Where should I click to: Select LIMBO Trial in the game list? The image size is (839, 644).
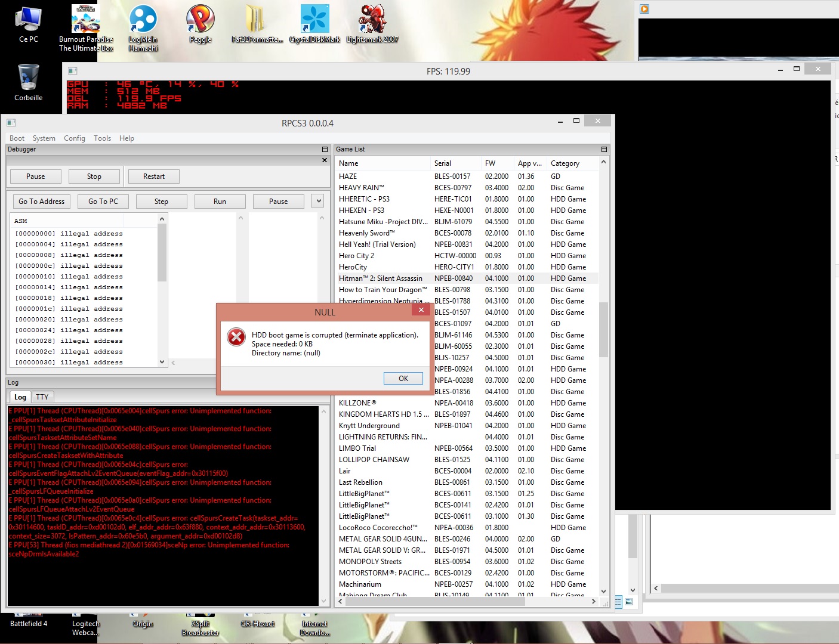click(x=357, y=448)
